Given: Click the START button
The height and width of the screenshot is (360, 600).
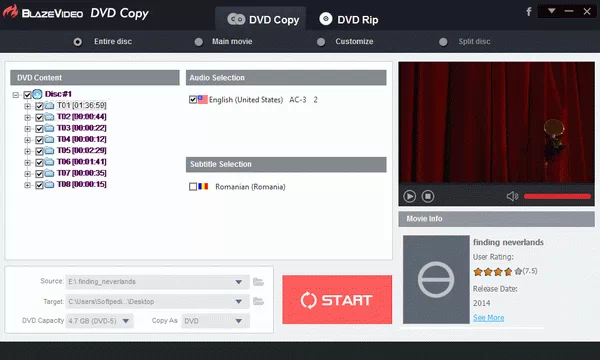Looking at the screenshot, I should 337,300.
